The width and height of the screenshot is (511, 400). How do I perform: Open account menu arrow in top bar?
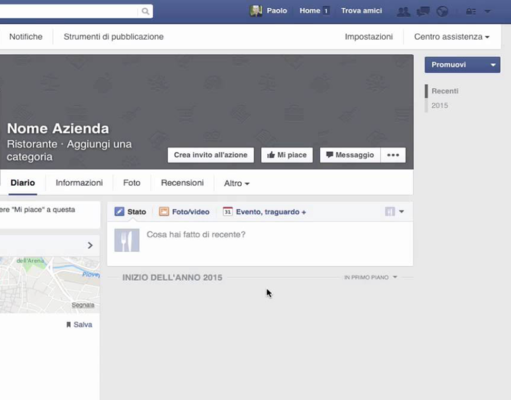pyautogui.click(x=487, y=12)
